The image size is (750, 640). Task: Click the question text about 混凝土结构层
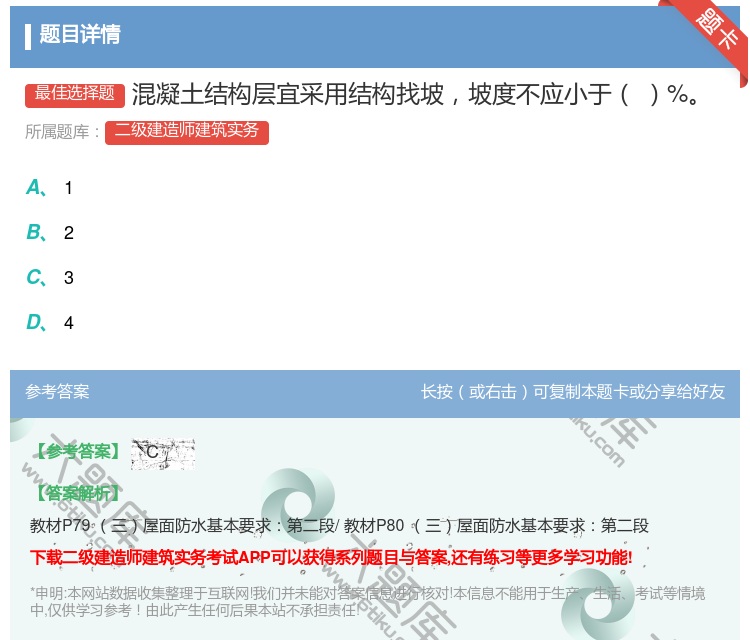click(415, 94)
